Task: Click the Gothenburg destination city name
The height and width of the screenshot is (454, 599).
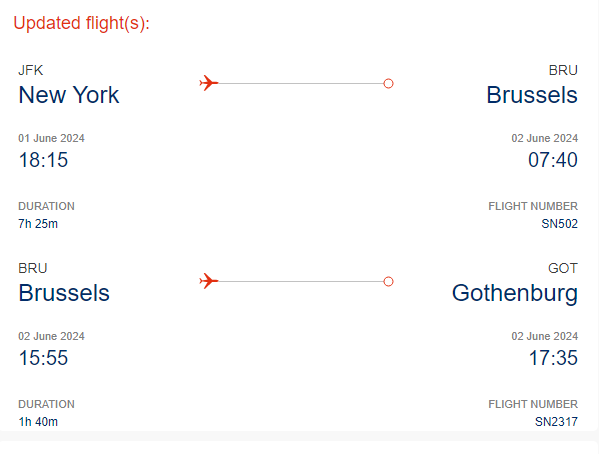Action: [515, 294]
